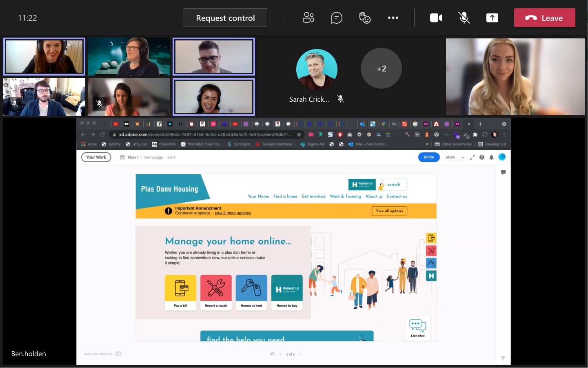Open the Live chat widget on the prototype
The height and width of the screenshot is (368, 588).
[x=417, y=328]
